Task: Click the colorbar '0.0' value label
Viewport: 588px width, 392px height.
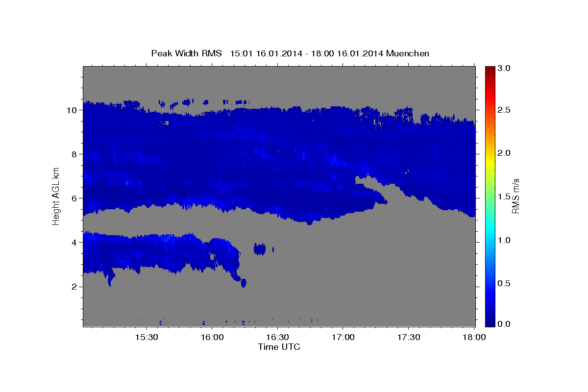Action: tap(504, 324)
